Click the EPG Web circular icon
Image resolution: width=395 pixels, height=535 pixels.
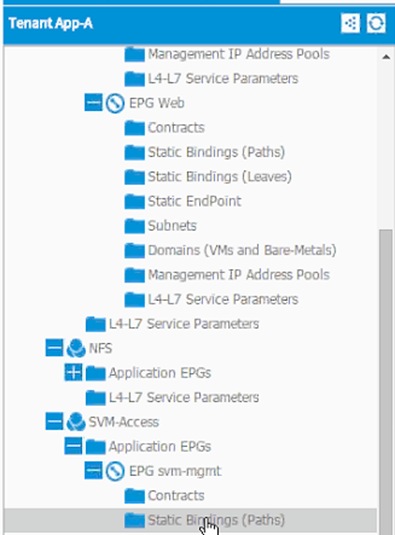tap(115, 103)
